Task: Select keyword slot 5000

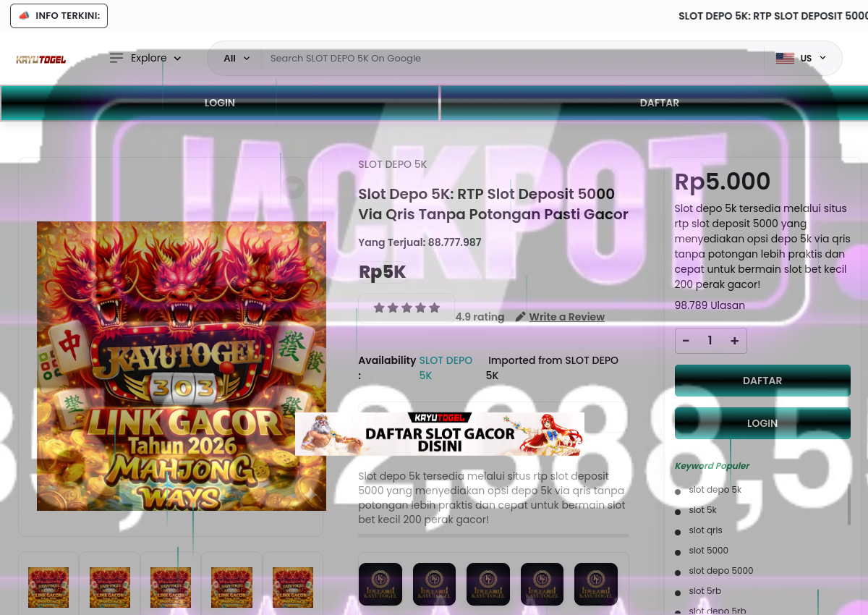Action: [708, 551]
